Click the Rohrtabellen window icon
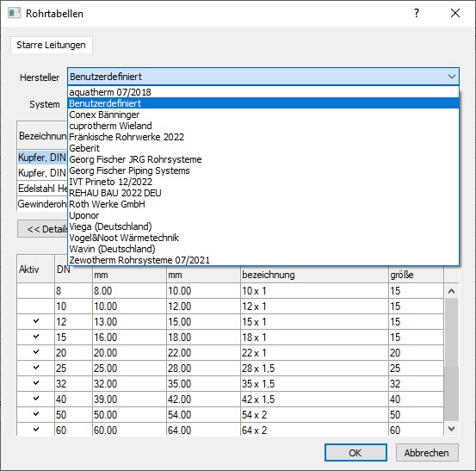This screenshot has width=476, height=471. click(14, 14)
